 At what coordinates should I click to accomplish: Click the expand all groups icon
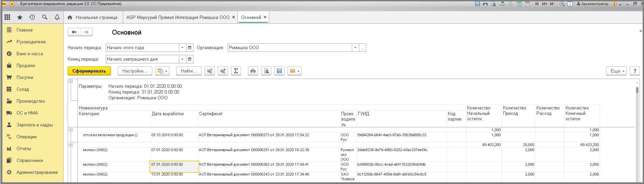pyautogui.click(x=223, y=71)
